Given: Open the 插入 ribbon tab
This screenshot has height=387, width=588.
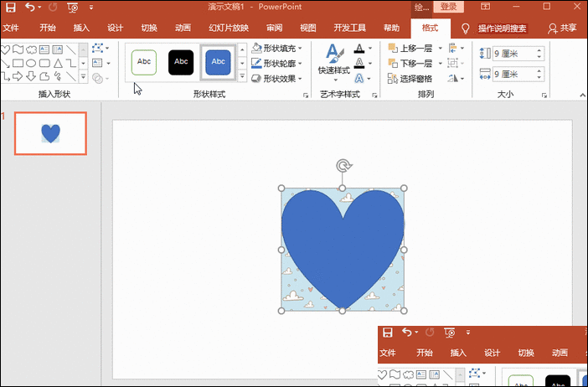Looking at the screenshot, I should pos(81,27).
